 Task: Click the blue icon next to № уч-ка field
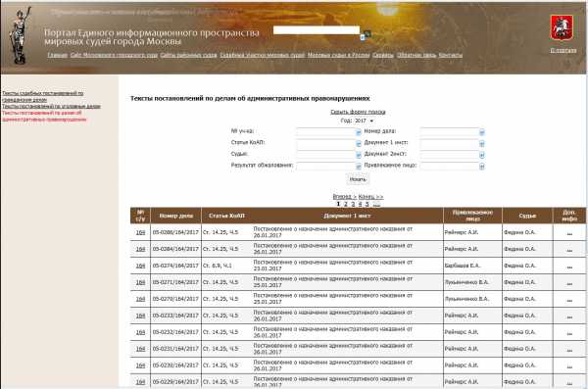[x=358, y=132]
